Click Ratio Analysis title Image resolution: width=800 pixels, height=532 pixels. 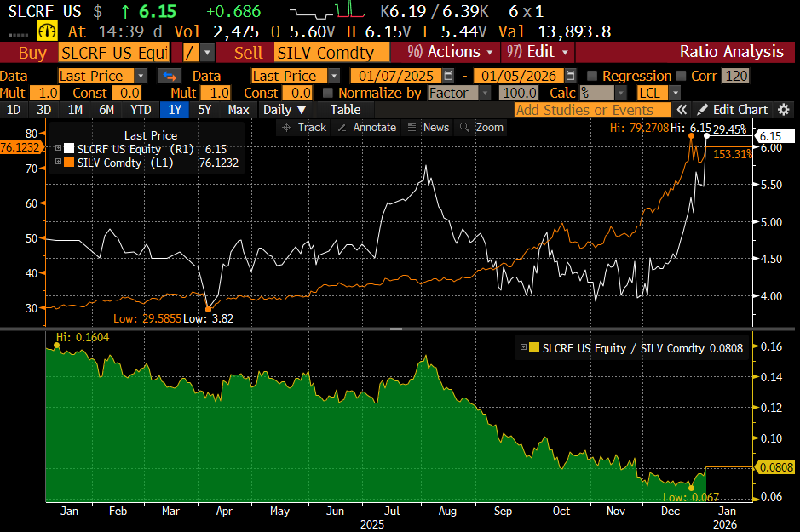(731, 51)
